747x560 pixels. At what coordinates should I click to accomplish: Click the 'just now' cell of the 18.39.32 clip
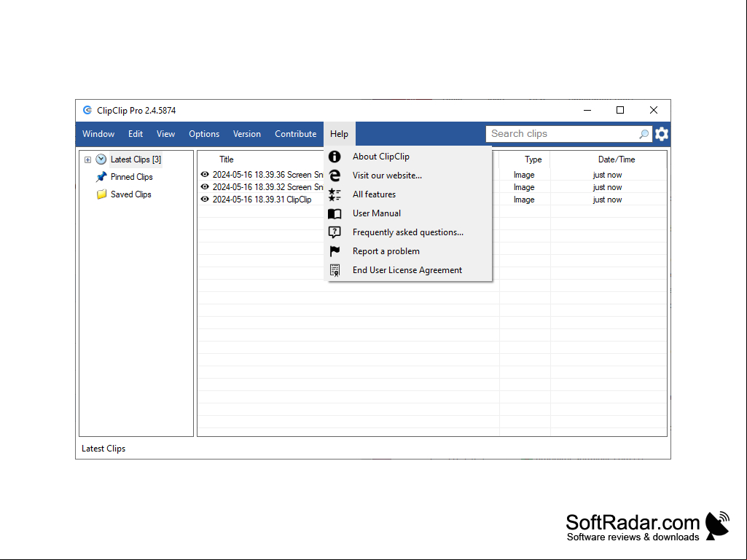coord(607,187)
